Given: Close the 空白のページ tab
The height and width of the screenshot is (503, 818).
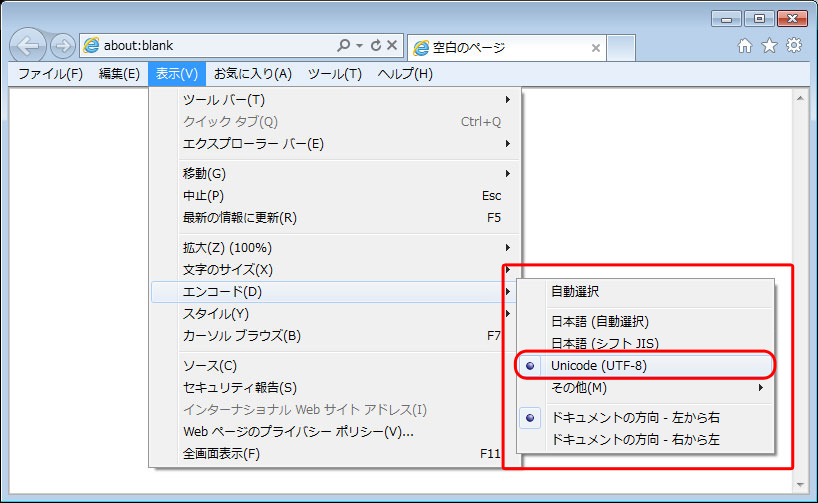Looking at the screenshot, I should click(x=595, y=48).
